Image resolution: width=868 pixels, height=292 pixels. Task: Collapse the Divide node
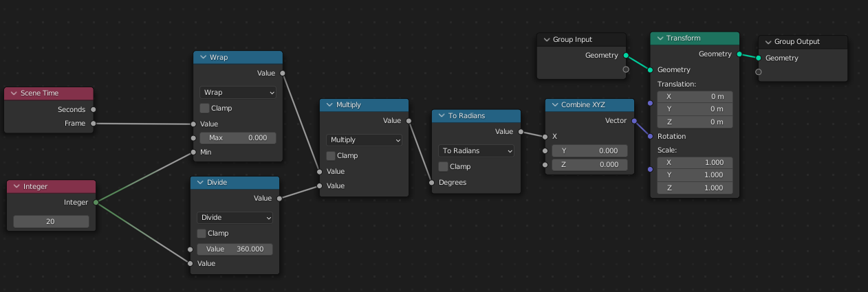[x=200, y=183]
